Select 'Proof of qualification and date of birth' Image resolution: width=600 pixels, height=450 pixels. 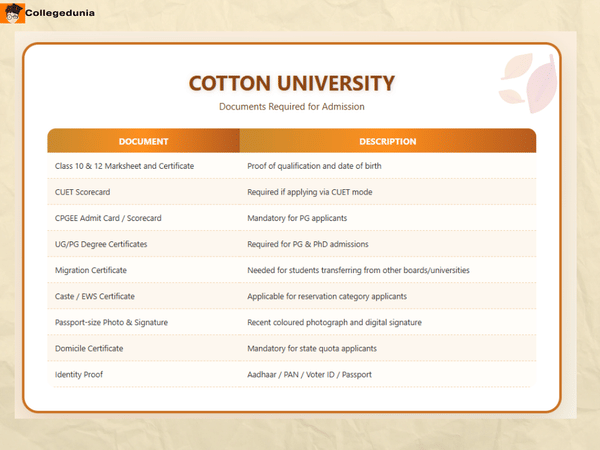(x=314, y=166)
